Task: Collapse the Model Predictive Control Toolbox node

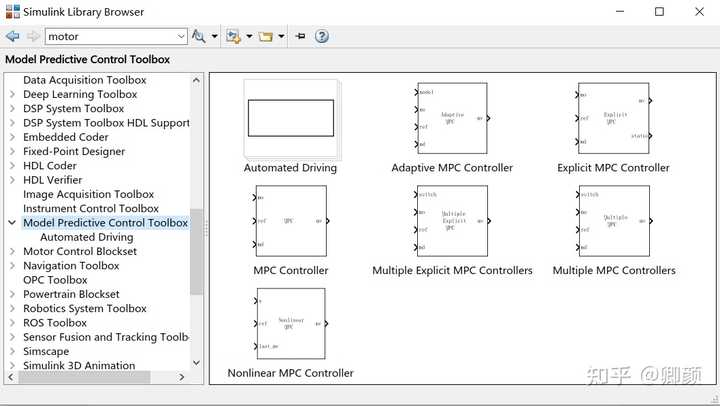Action: (x=12, y=223)
